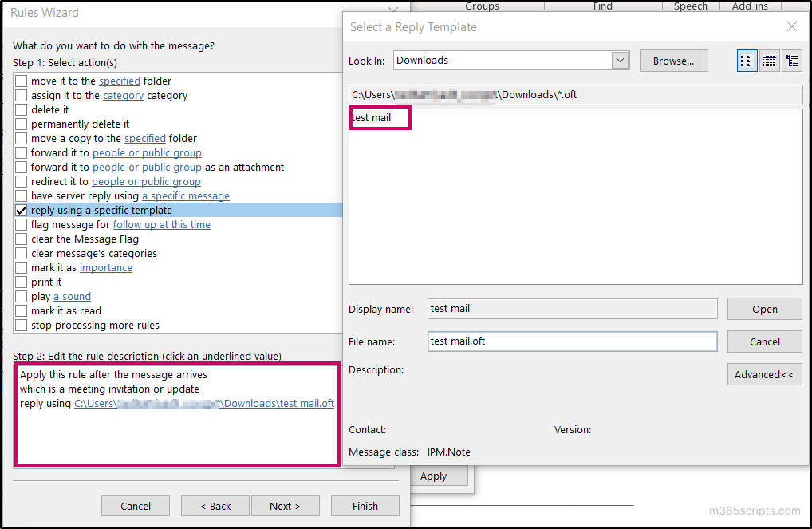Screen dimensions: 812x529
Task: Select the "test mail" template file
Action: (x=371, y=117)
